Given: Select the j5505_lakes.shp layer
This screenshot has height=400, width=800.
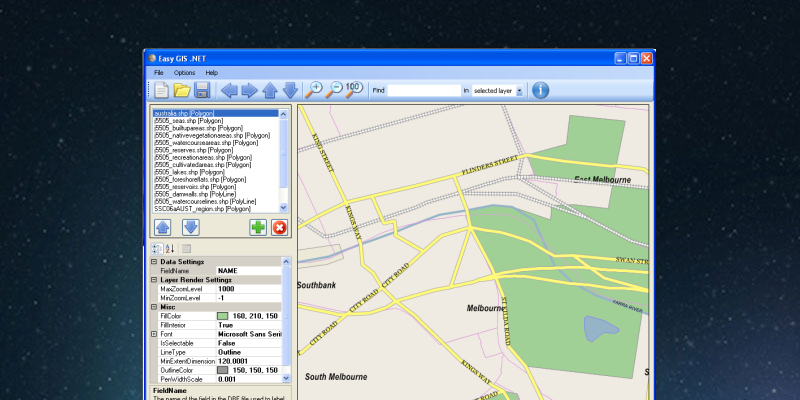Looking at the screenshot, I should [x=216, y=172].
